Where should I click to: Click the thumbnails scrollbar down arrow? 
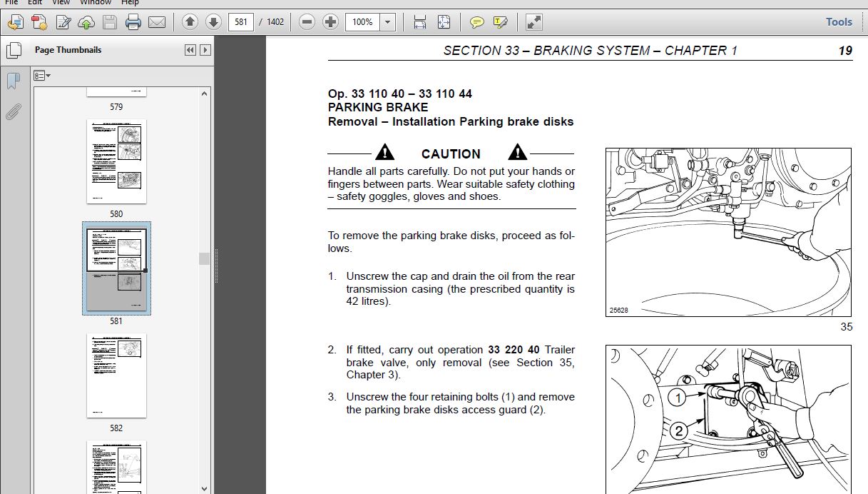tap(205, 488)
